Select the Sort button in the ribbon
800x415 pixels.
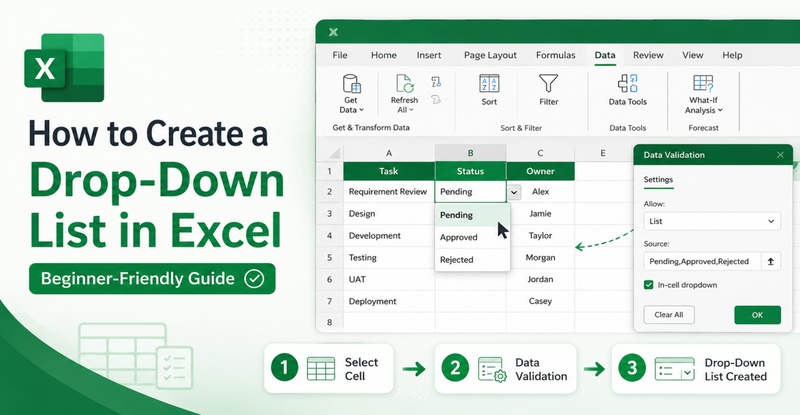coord(489,90)
